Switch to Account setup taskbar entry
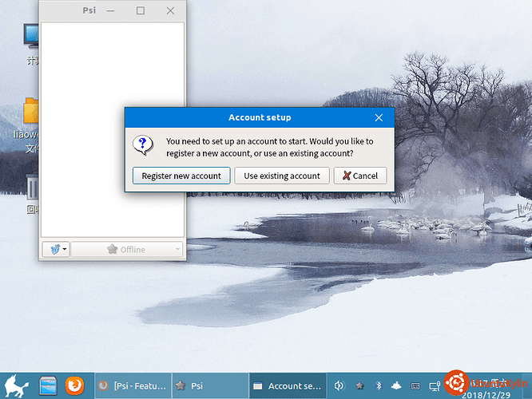Screen dimensions: 532x399 click(288, 385)
